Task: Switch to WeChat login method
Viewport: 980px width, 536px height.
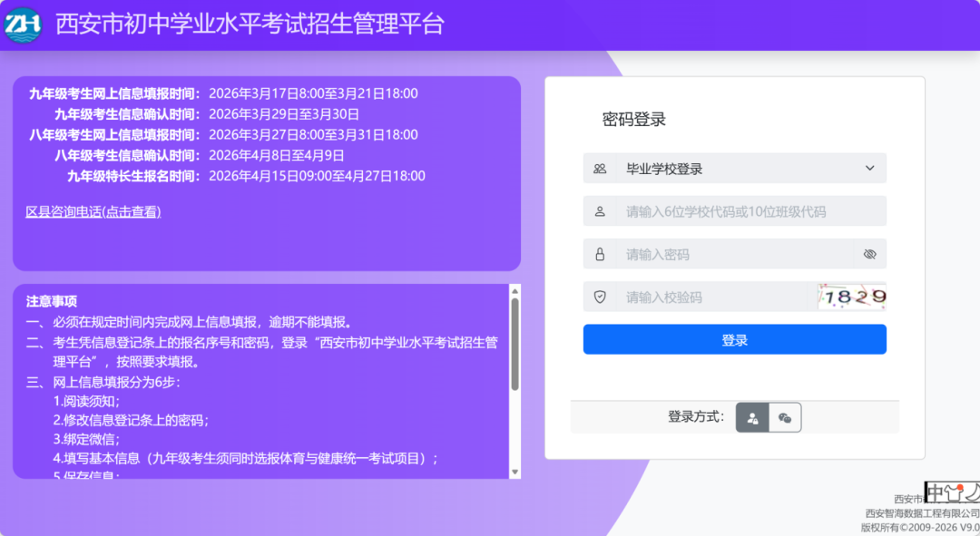Action: 784,417
